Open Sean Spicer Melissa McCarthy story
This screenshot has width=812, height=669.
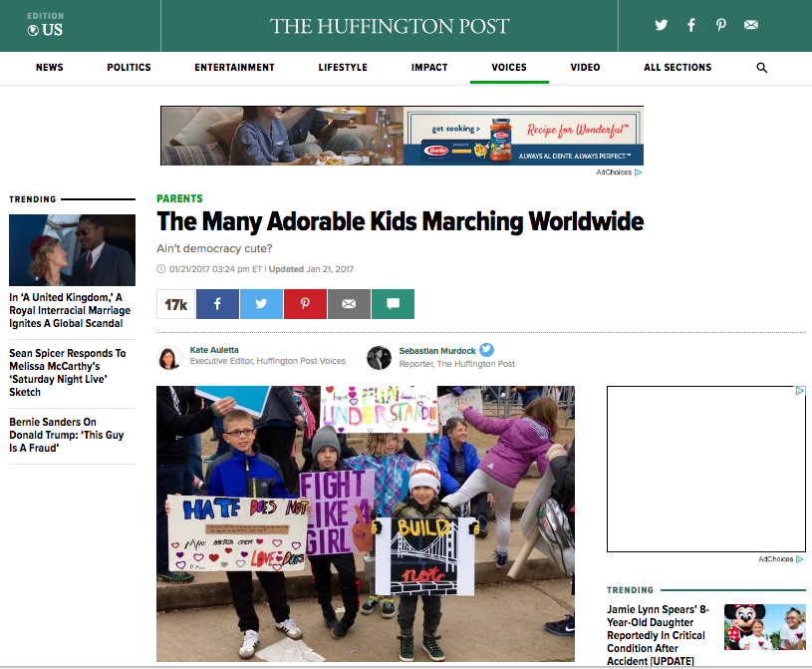pyautogui.click(x=68, y=373)
